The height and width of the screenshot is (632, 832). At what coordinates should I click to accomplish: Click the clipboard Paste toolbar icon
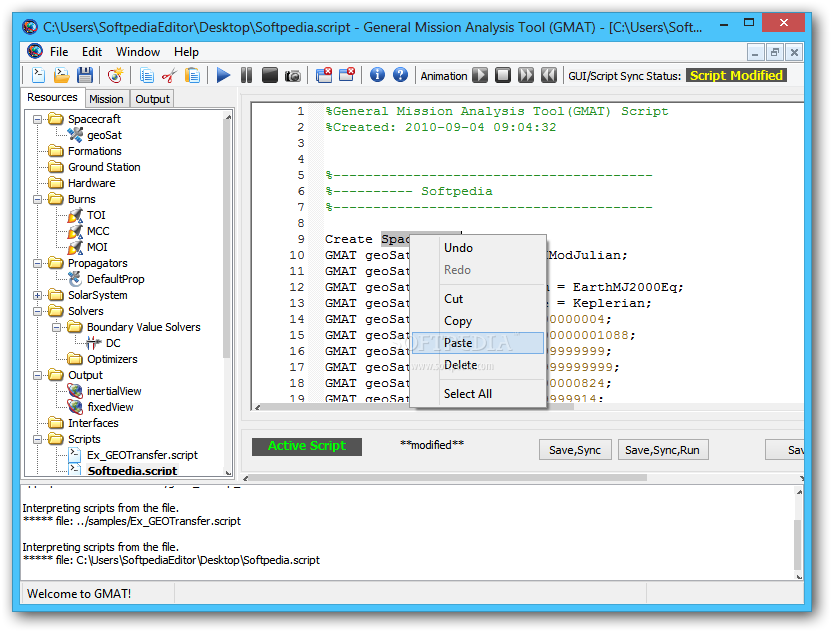click(x=193, y=75)
